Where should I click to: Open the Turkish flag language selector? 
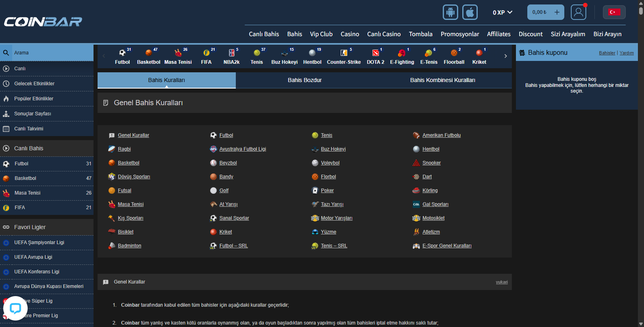pyautogui.click(x=614, y=12)
